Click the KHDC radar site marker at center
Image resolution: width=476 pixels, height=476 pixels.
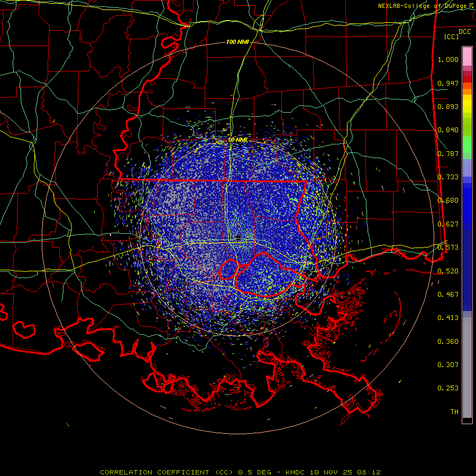(238, 237)
